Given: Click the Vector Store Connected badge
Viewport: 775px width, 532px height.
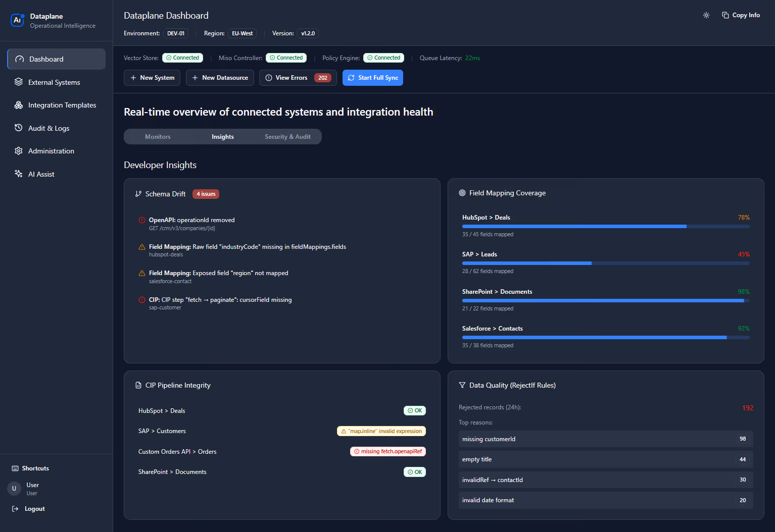Looking at the screenshot, I should pyautogui.click(x=182, y=58).
